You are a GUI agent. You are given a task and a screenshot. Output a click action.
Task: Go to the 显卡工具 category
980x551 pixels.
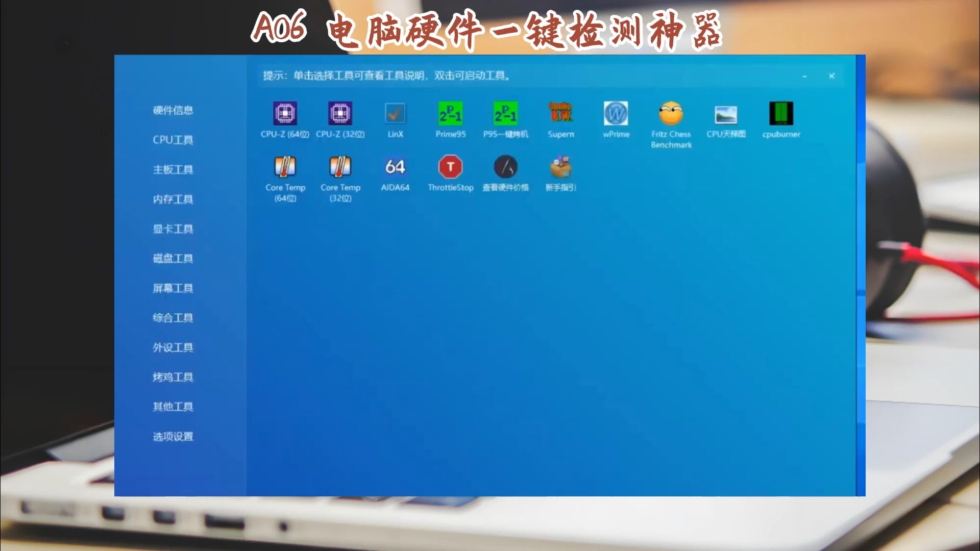coord(173,229)
